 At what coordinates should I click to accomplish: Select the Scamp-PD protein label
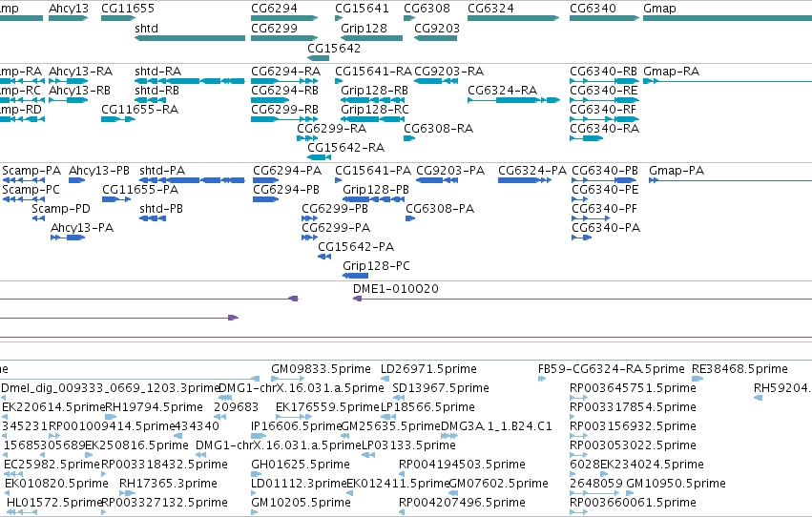pyautogui.click(x=60, y=209)
